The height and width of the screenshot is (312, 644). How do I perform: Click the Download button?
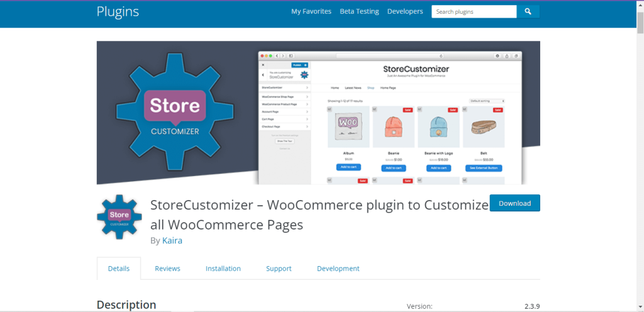(x=515, y=203)
